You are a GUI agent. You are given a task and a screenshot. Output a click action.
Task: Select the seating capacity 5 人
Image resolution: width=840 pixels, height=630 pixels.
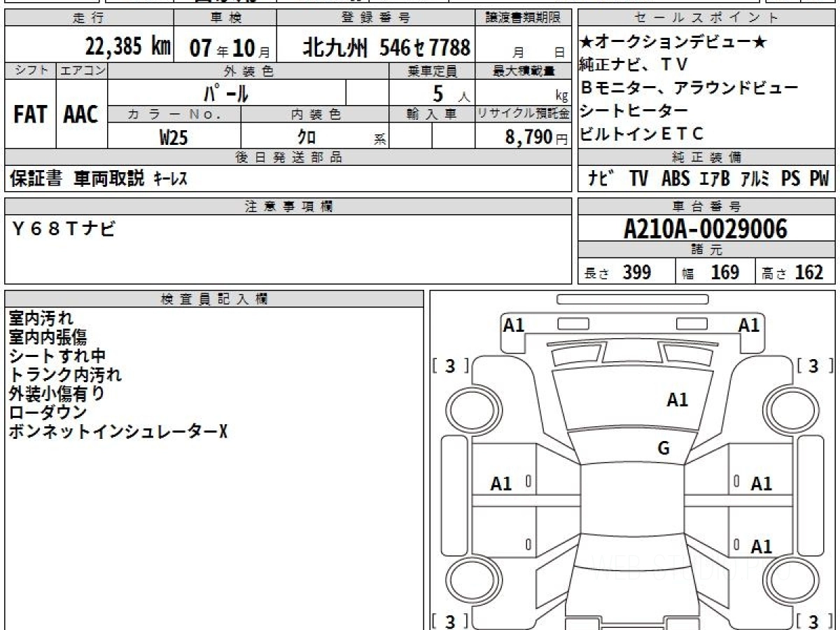pyautogui.click(x=451, y=93)
